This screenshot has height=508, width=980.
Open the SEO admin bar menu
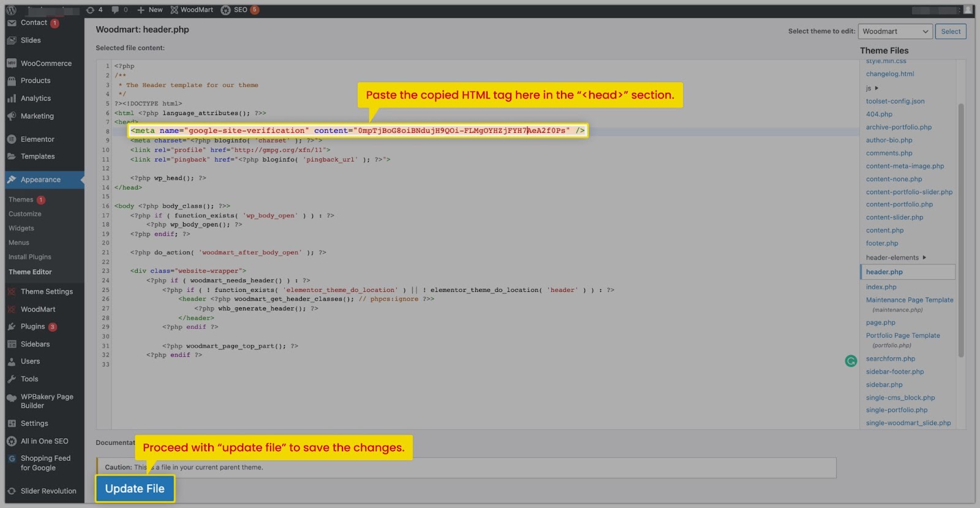click(x=239, y=10)
